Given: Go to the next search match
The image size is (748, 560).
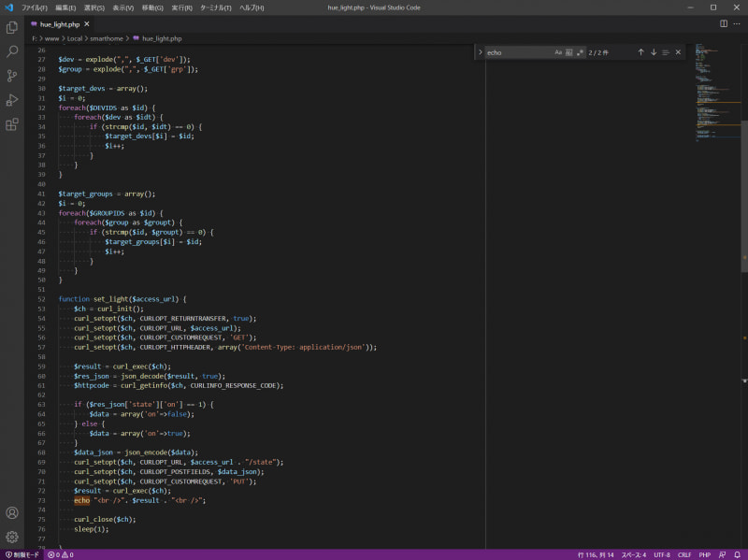Looking at the screenshot, I should (654, 52).
